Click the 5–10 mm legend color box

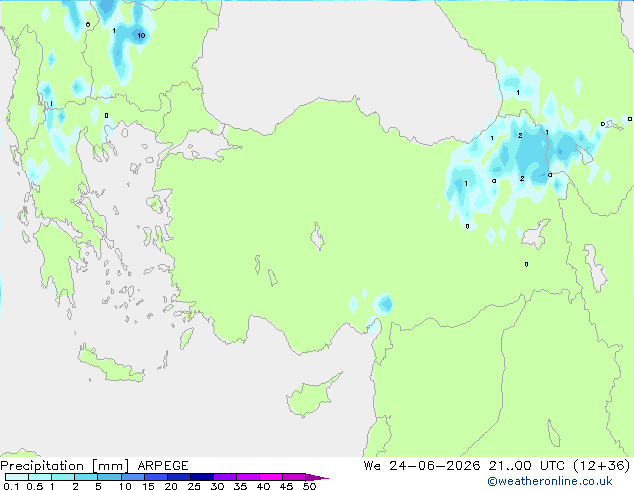pos(109,477)
